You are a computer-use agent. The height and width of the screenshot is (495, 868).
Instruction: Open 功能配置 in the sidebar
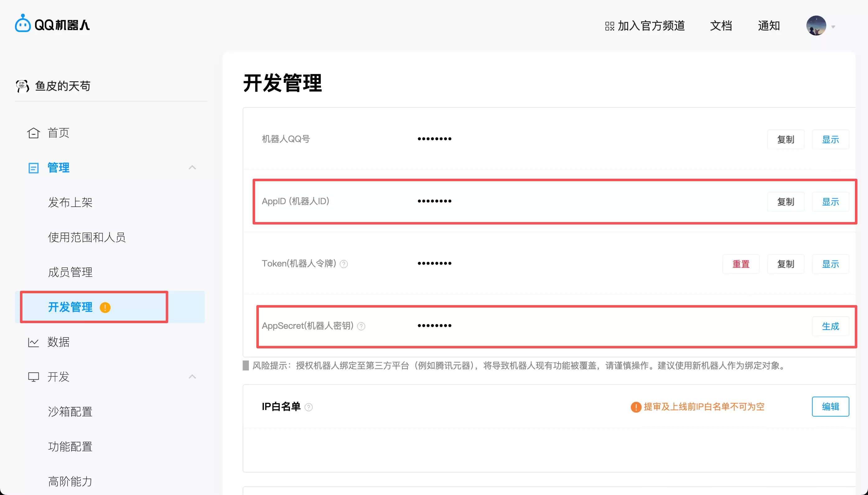pos(70,446)
